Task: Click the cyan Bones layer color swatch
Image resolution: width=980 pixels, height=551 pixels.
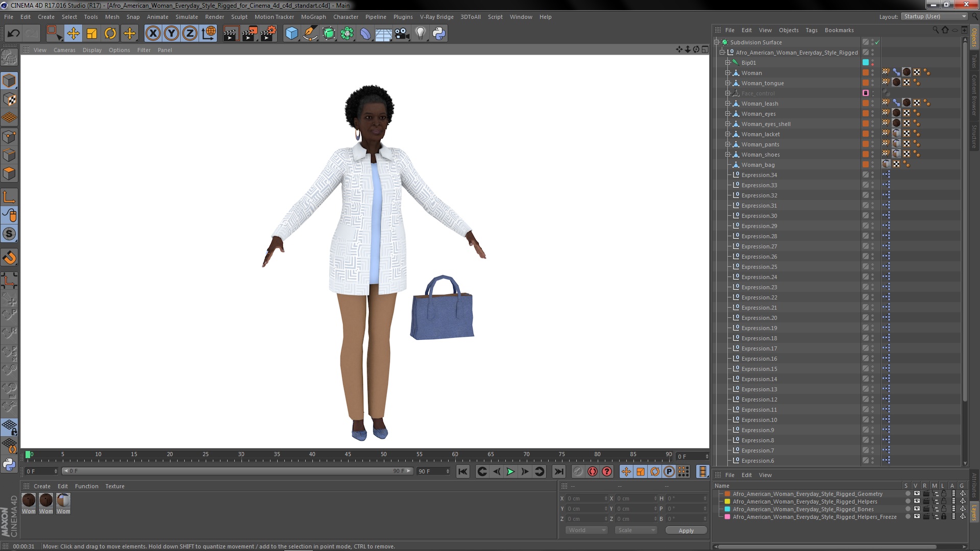Action: (727, 509)
